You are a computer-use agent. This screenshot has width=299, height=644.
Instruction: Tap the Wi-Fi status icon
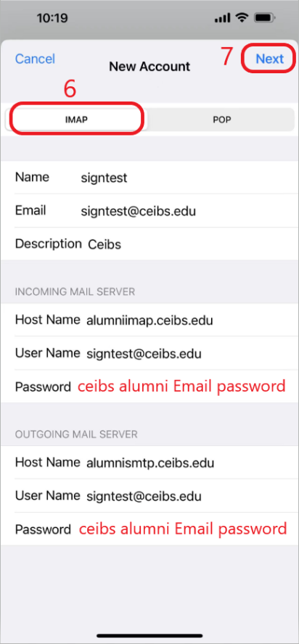(241, 17)
